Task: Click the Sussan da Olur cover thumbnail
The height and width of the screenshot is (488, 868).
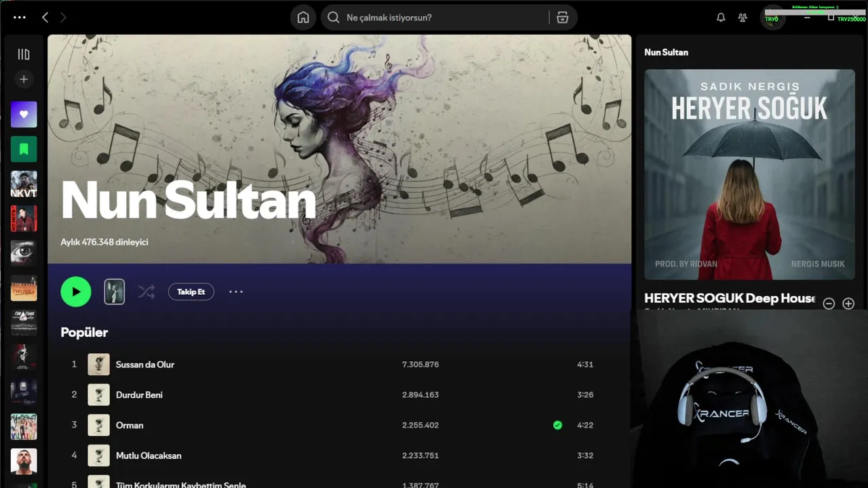Action: (x=98, y=365)
